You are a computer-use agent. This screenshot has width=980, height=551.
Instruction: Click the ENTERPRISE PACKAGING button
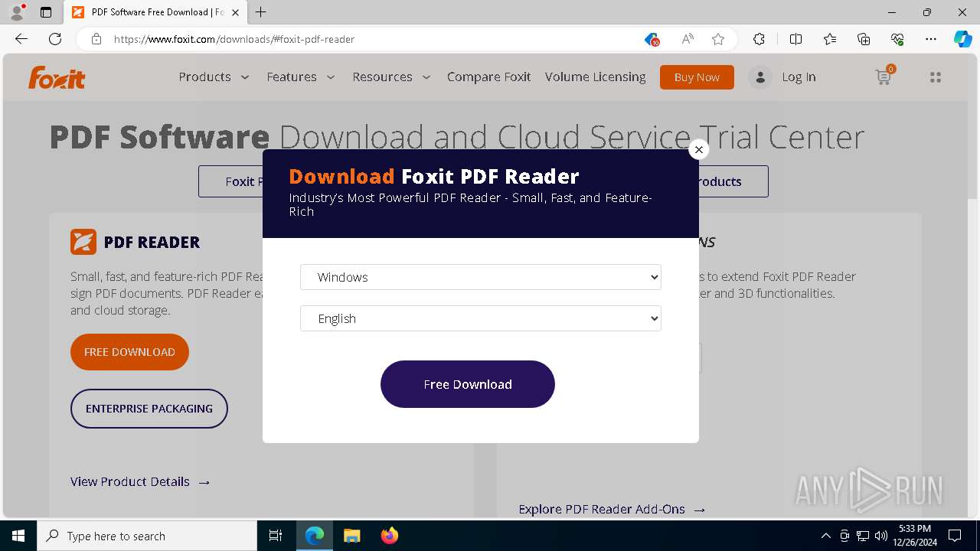pos(149,409)
